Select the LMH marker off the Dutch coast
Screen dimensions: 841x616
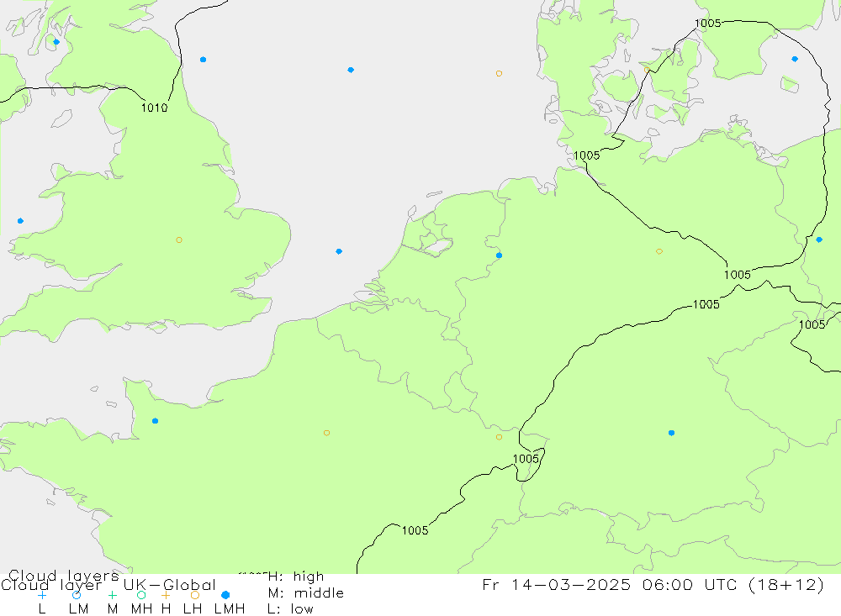pyautogui.click(x=339, y=251)
